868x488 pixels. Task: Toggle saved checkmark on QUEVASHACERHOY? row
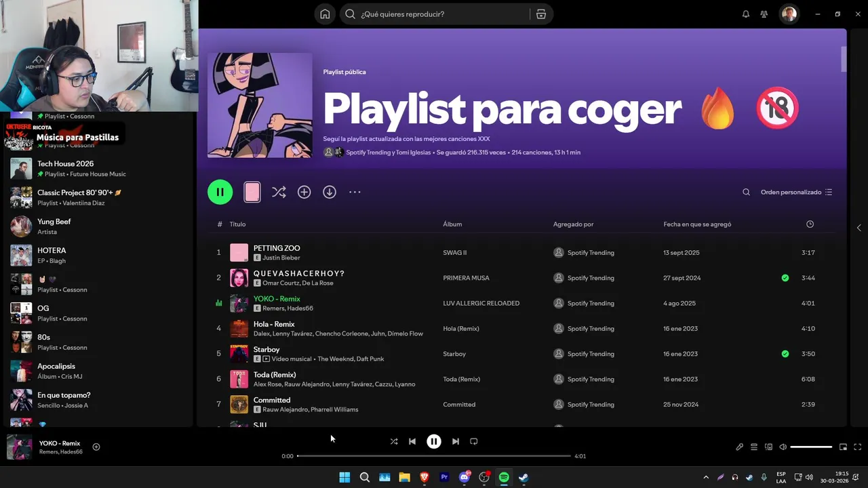tap(785, 278)
